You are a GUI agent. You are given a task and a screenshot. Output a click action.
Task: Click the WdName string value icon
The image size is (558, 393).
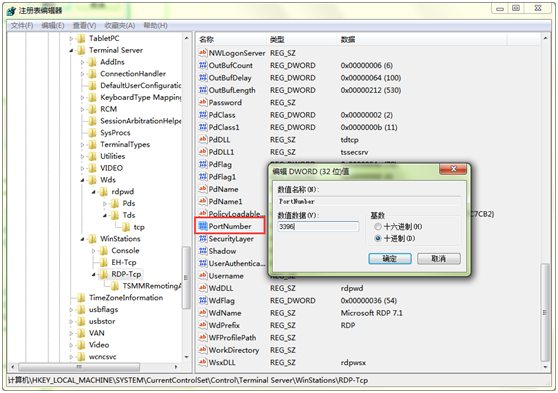(x=203, y=313)
